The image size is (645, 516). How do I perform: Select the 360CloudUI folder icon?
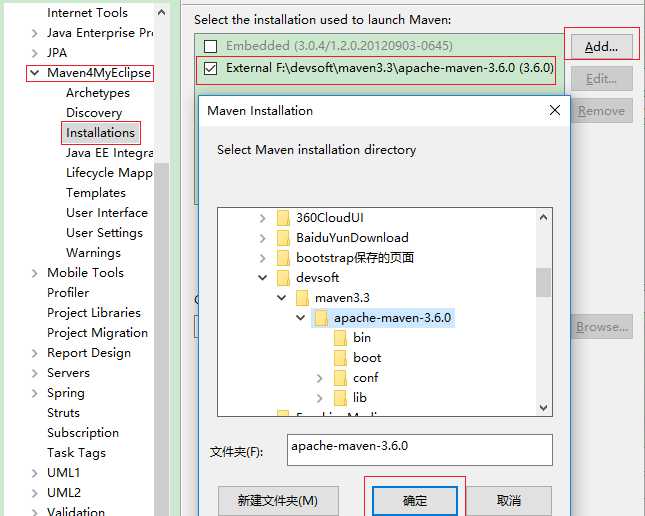283,218
